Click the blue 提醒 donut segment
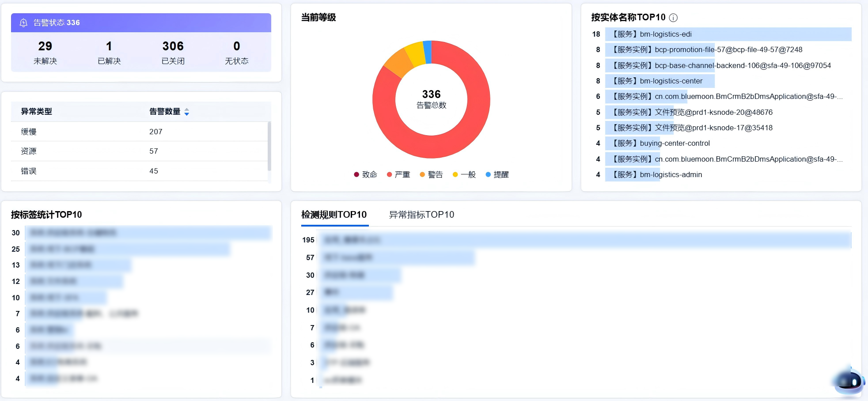The width and height of the screenshot is (868, 401). pyautogui.click(x=428, y=52)
